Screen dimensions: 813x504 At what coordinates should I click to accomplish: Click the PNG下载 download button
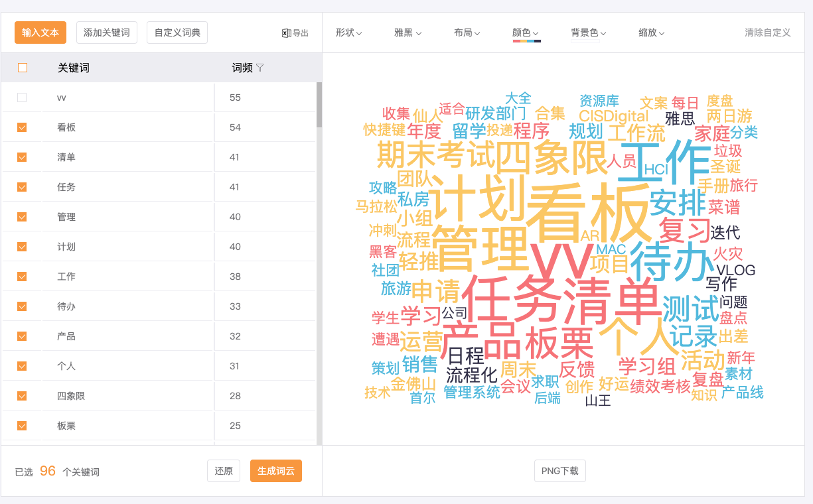tap(559, 471)
